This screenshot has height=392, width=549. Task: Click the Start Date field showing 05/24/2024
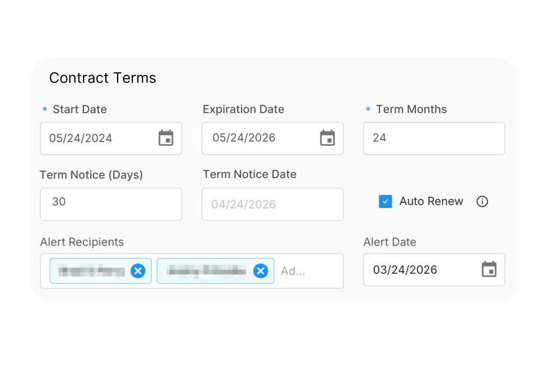coord(97,138)
